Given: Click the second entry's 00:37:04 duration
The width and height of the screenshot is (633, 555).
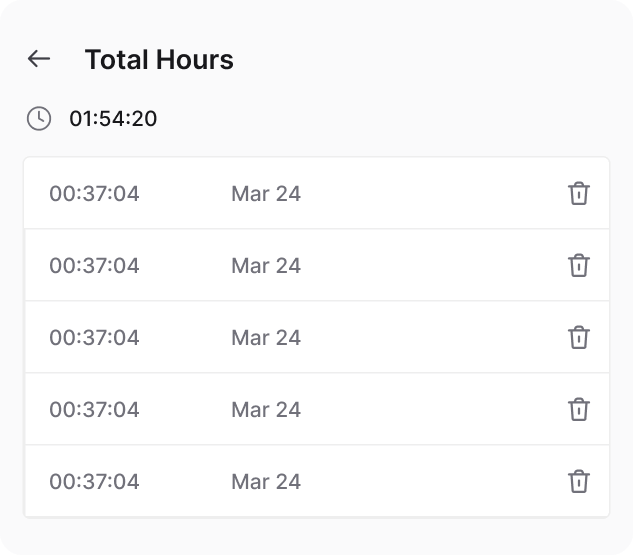Looking at the screenshot, I should [94, 265].
